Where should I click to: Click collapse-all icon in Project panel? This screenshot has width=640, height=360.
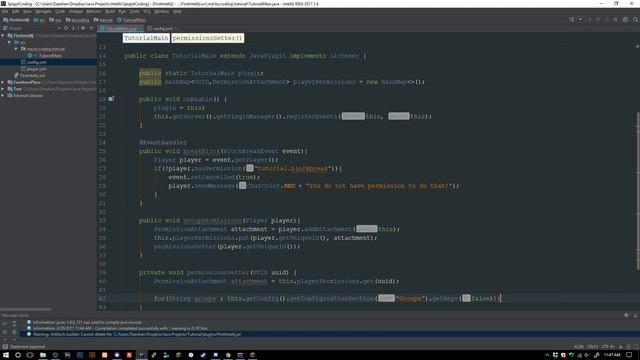coord(73,28)
